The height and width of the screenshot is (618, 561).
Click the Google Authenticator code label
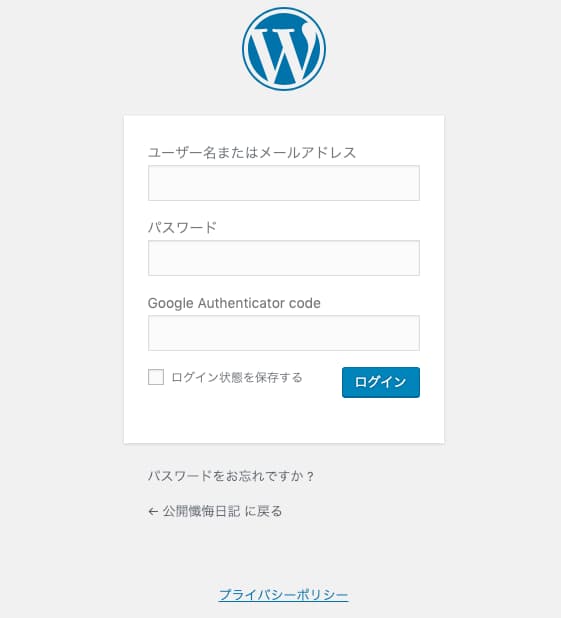(234, 303)
